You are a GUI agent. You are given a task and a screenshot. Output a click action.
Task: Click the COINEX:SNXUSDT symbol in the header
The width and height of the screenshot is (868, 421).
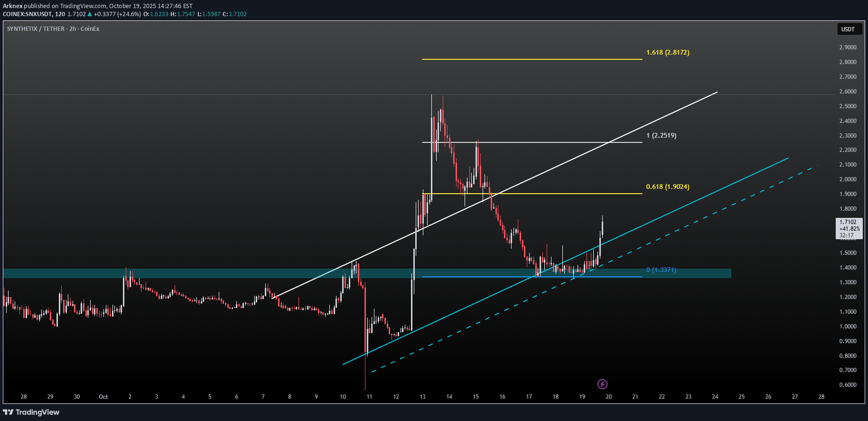tap(27, 14)
